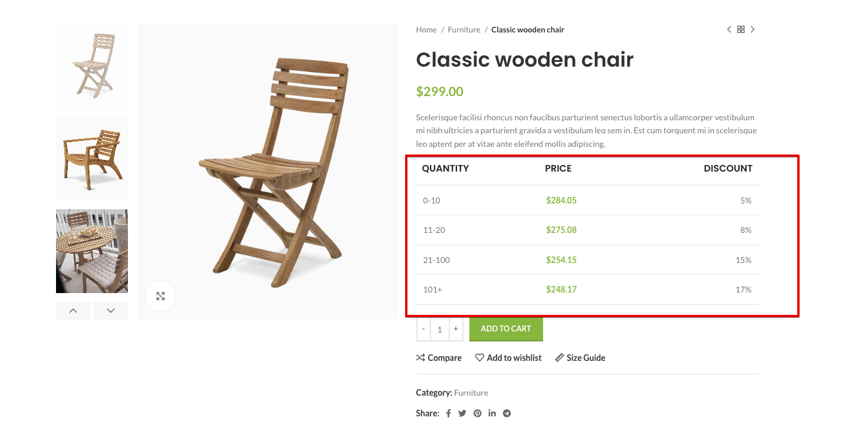
Task: Increase quantity with plus button
Action: [456, 329]
